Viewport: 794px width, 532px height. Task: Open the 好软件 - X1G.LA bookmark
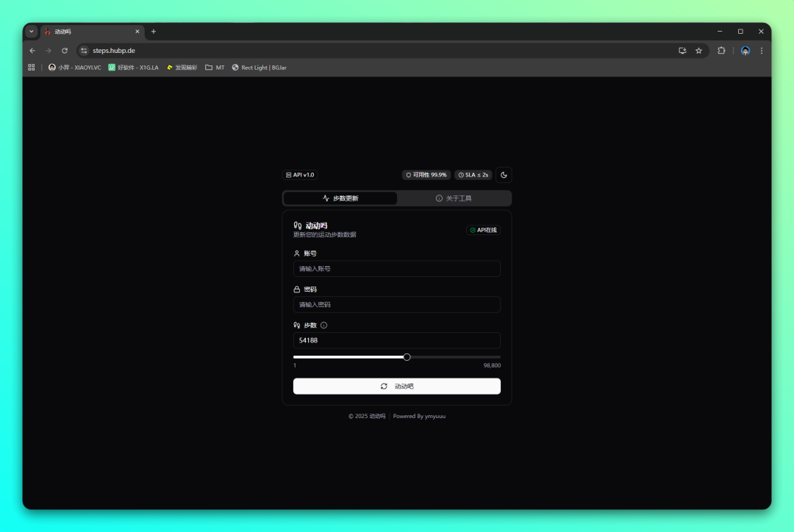(134, 68)
